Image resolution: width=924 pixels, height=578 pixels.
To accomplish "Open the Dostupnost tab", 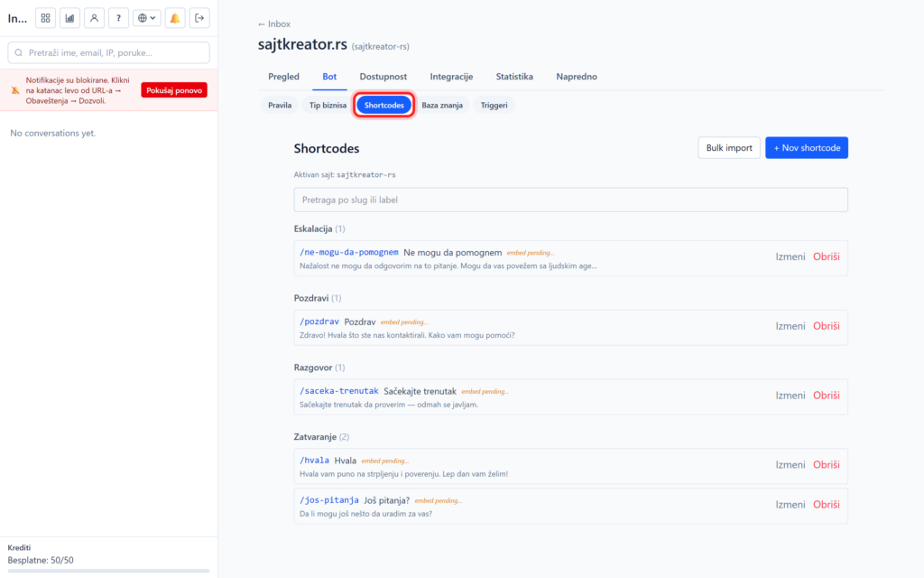I will coord(383,77).
